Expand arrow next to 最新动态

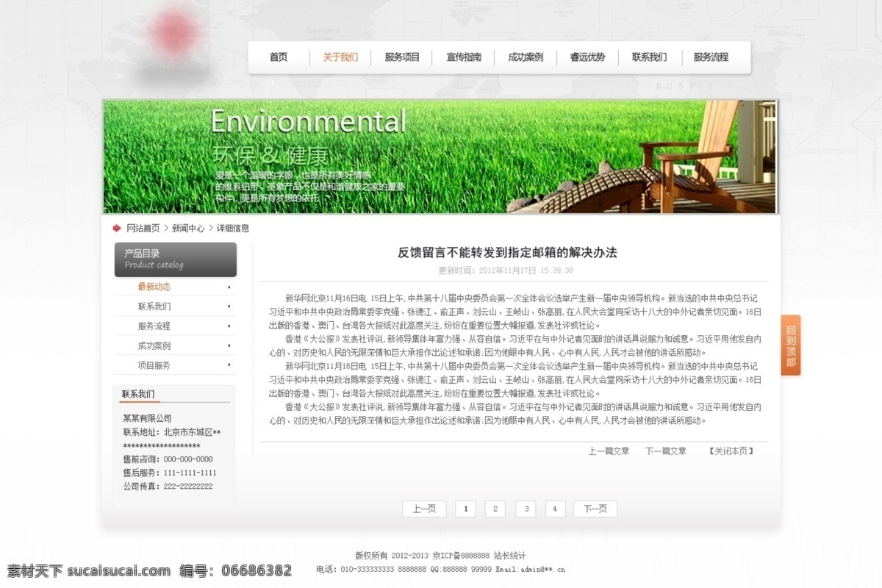(x=229, y=287)
